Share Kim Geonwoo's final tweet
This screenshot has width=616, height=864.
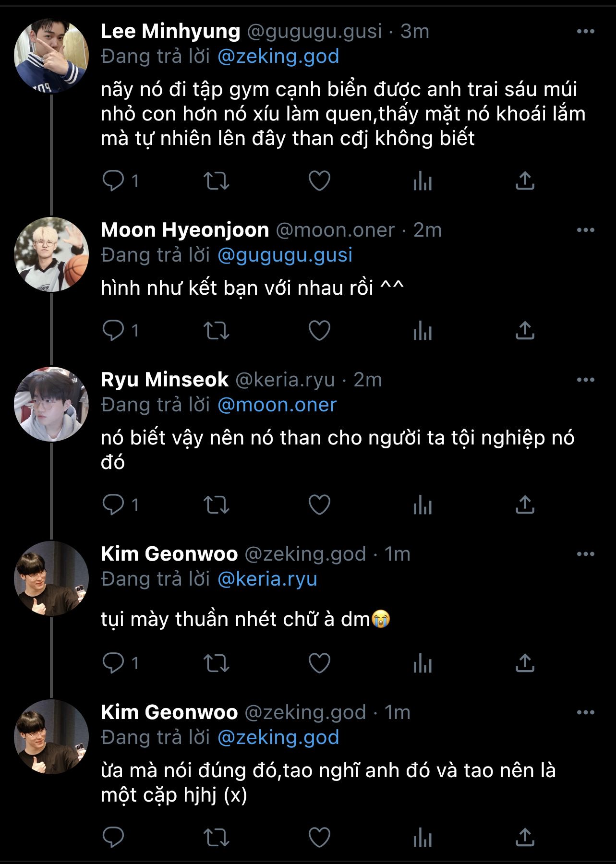pos(525,838)
